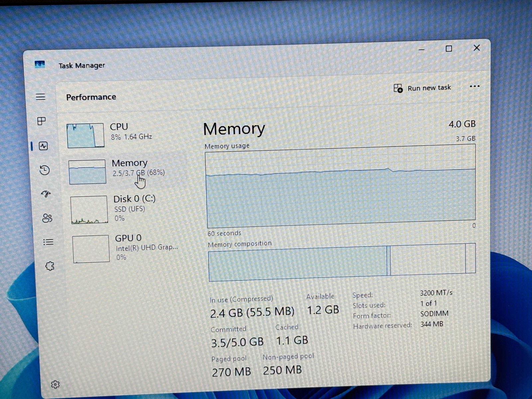532x399 pixels.
Task: Click the Memory composition bar
Action: click(342, 263)
